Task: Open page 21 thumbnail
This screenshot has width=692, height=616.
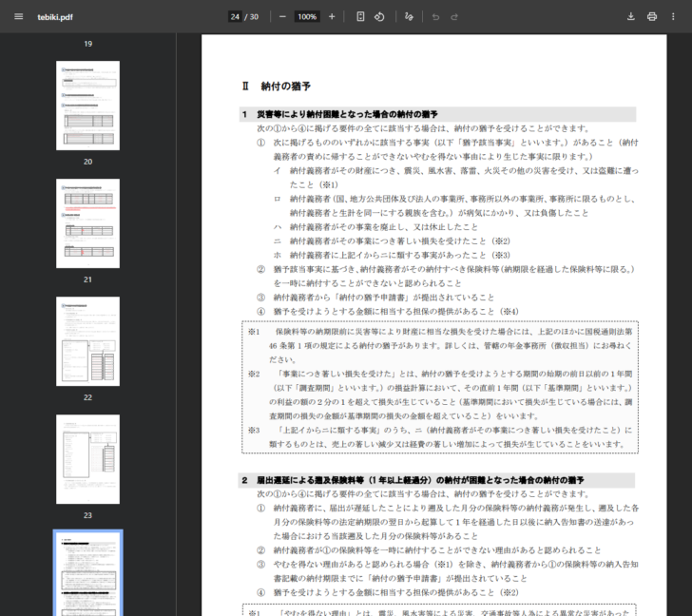Action: point(87,223)
